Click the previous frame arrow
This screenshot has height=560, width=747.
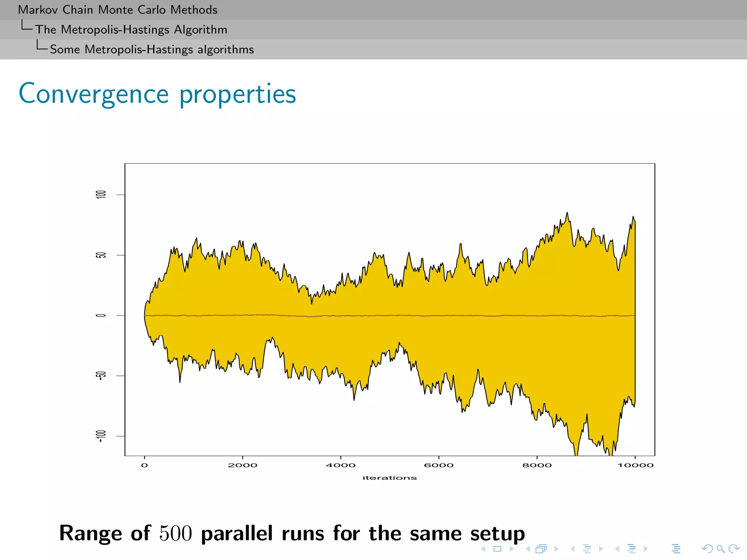[528, 549]
